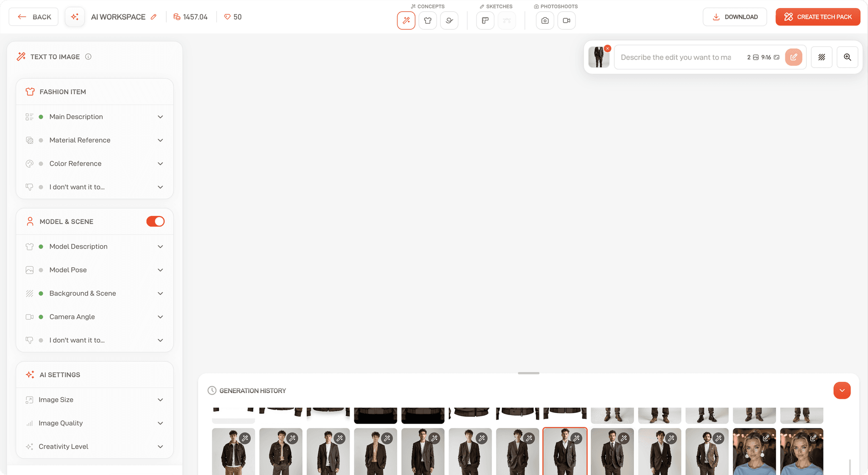Open the Image Quality dropdown

95,423
